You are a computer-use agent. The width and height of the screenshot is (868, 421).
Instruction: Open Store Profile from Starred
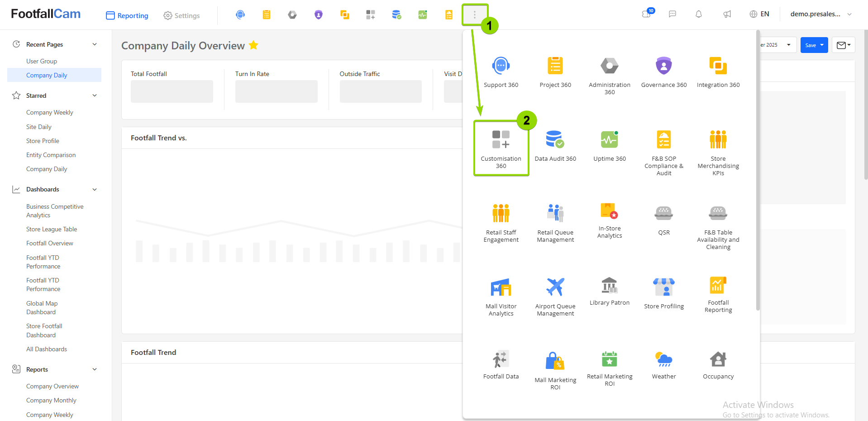[x=43, y=141]
